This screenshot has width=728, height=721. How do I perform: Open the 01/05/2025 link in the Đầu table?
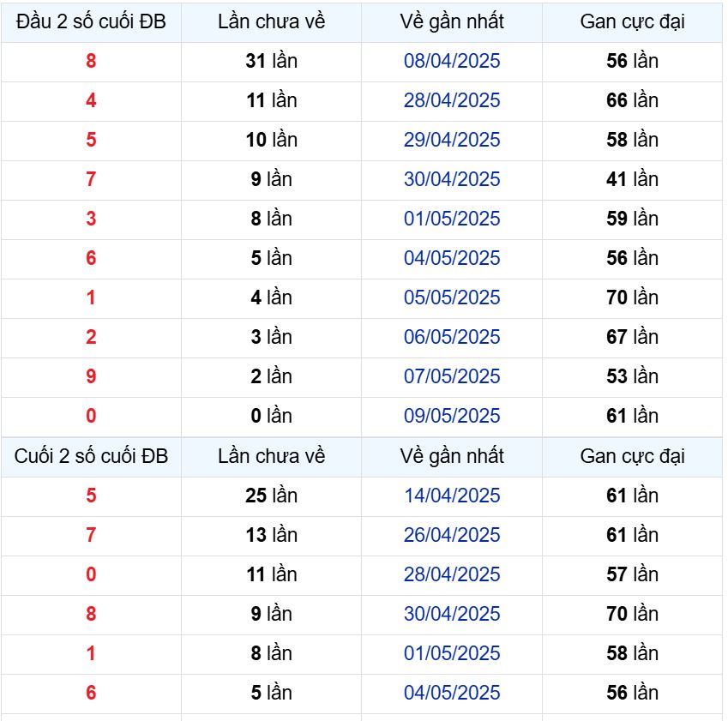[x=452, y=219]
